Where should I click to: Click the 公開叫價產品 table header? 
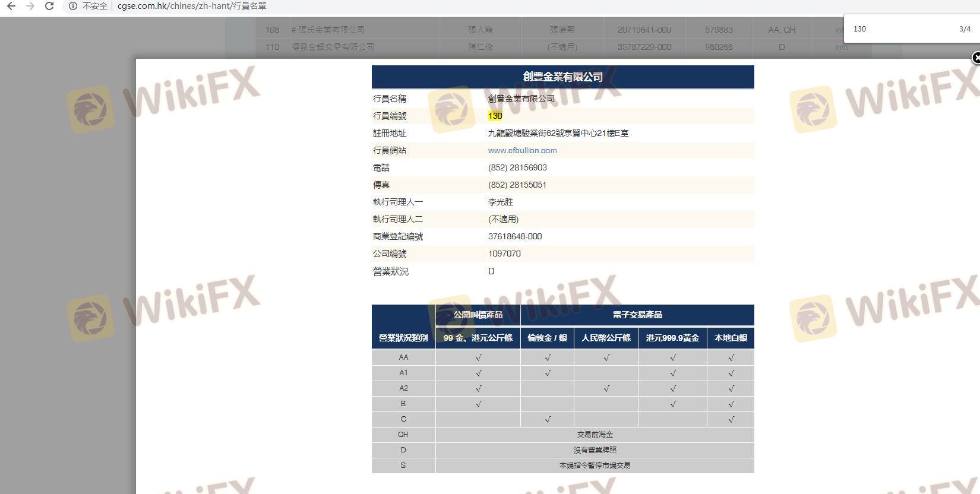click(478, 315)
